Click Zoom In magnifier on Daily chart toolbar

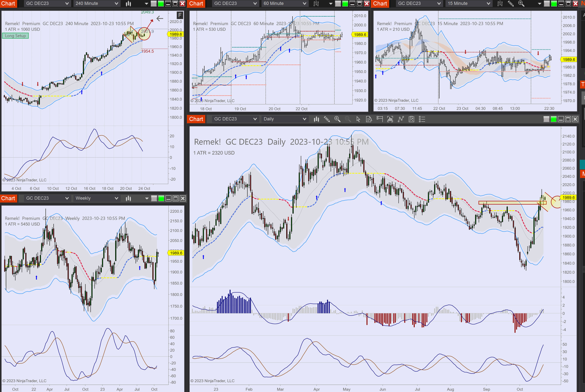[x=337, y=119]
